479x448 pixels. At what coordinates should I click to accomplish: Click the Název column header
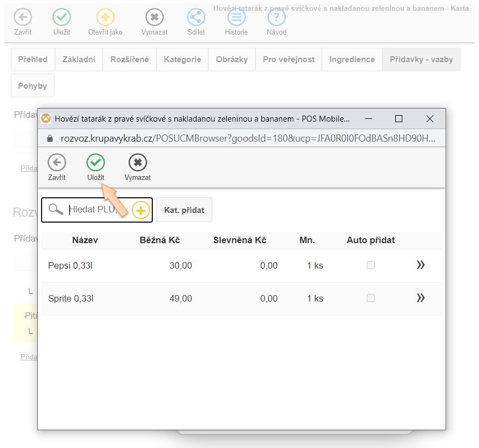[x=85, y=240]
